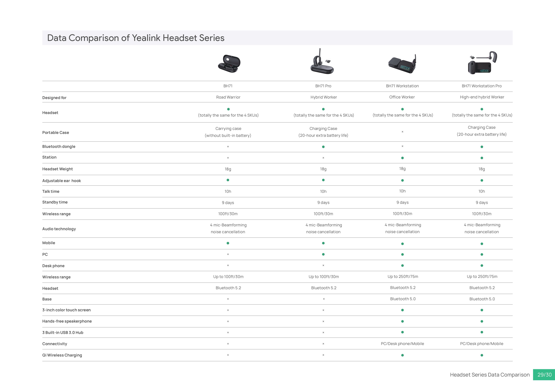This screenshot has width=555, height=392.
Task: Click the Bluetooth dongle row label
Action: pos(59,147)
